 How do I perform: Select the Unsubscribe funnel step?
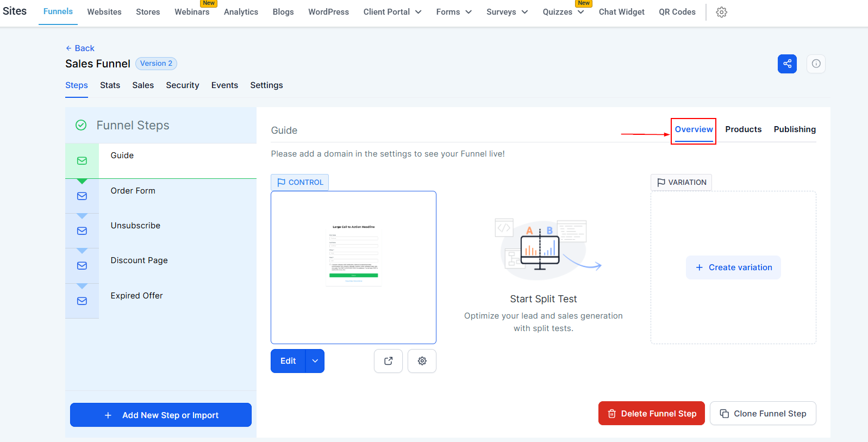161,231
